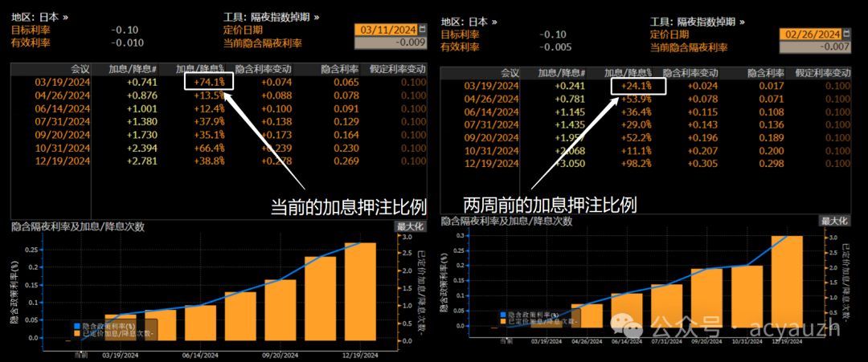
Task: Click orange legend marker in left chart
Action: click(x=77, y=331)
